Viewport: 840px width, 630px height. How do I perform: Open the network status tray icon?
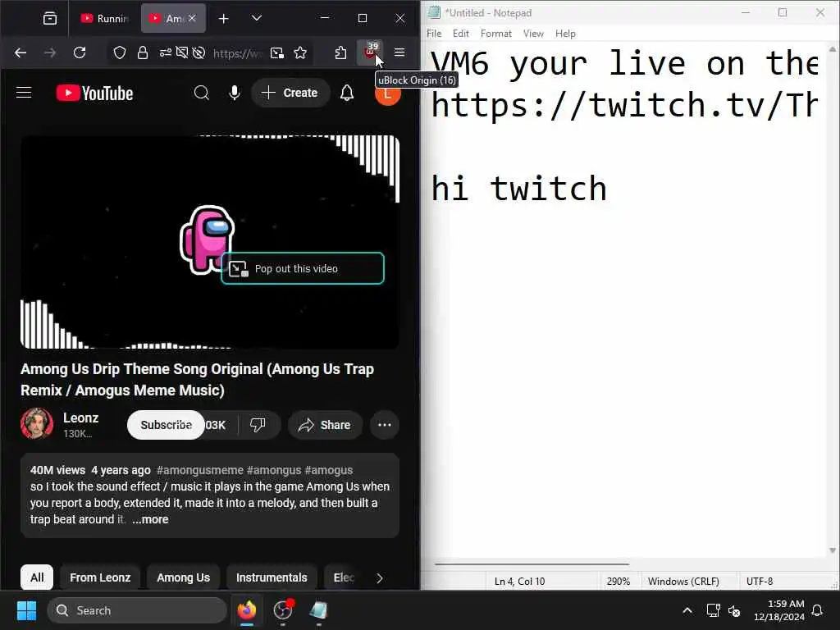[713, 610]
